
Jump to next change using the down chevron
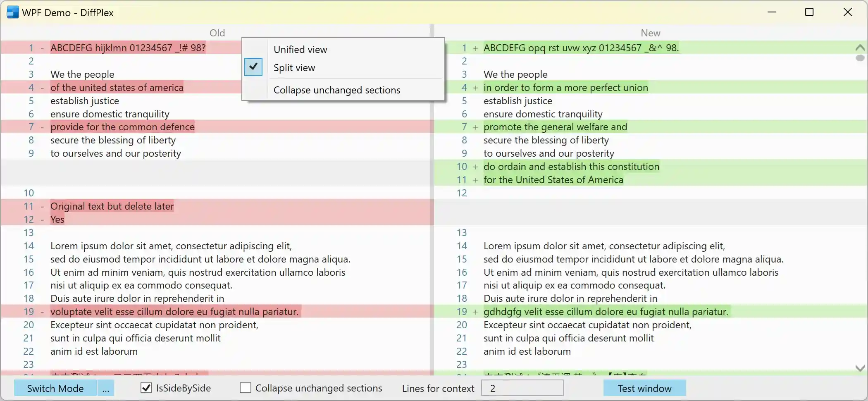tap(860, 368)
